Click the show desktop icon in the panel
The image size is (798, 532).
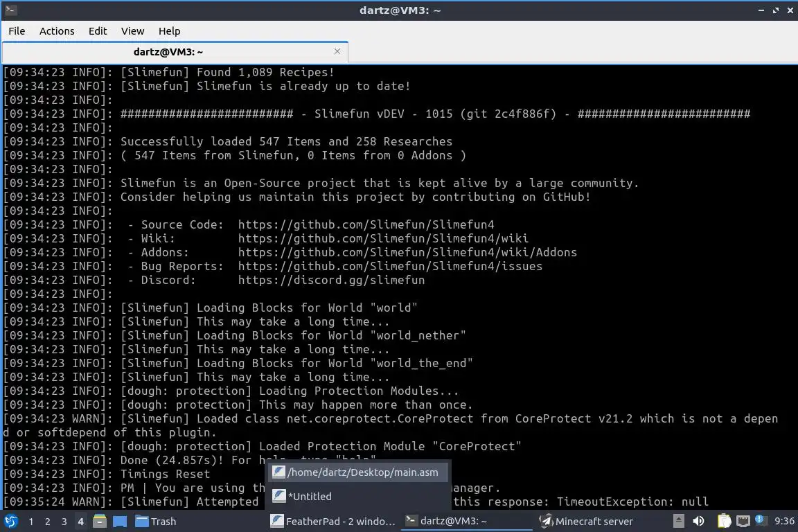click(120, 522)
